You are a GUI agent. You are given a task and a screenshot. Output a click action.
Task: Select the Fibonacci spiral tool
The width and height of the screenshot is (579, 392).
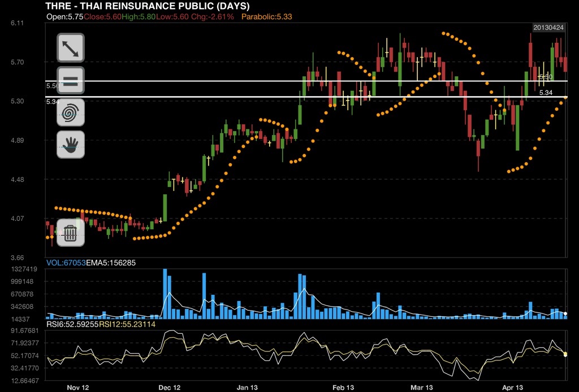coord(71,112)
